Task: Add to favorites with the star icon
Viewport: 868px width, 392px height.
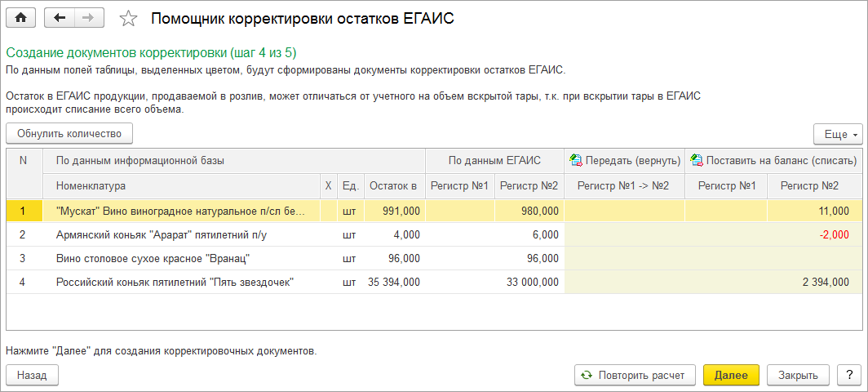Action: point(128,18)
